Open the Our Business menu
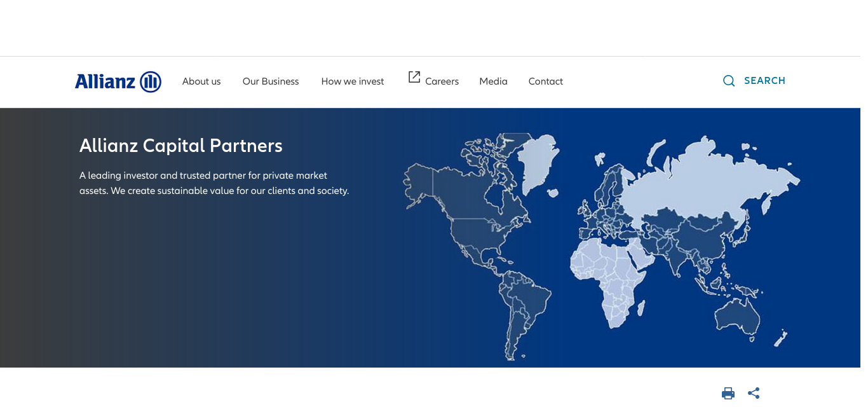This screenshot has height=414, width=868. (271, 81)
